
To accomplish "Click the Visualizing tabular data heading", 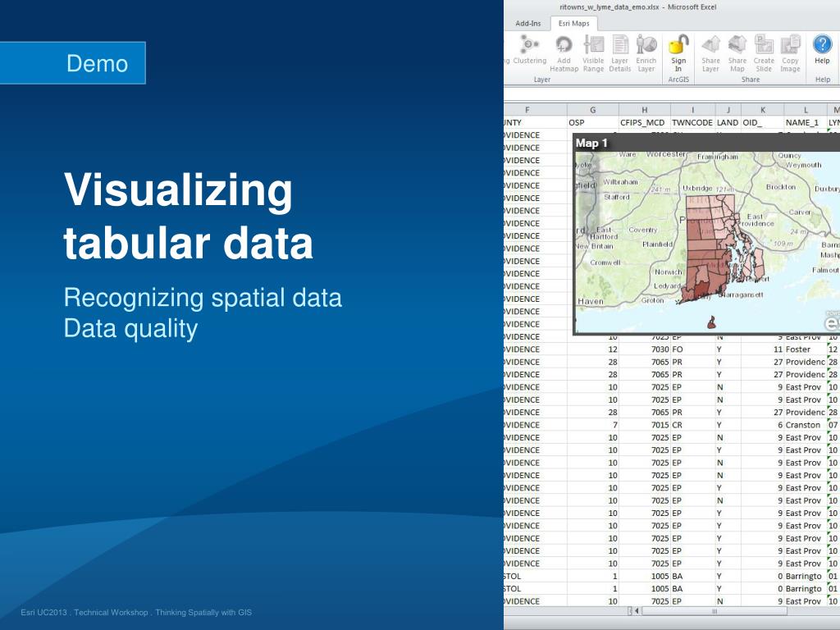I will [x=188, y=216].
